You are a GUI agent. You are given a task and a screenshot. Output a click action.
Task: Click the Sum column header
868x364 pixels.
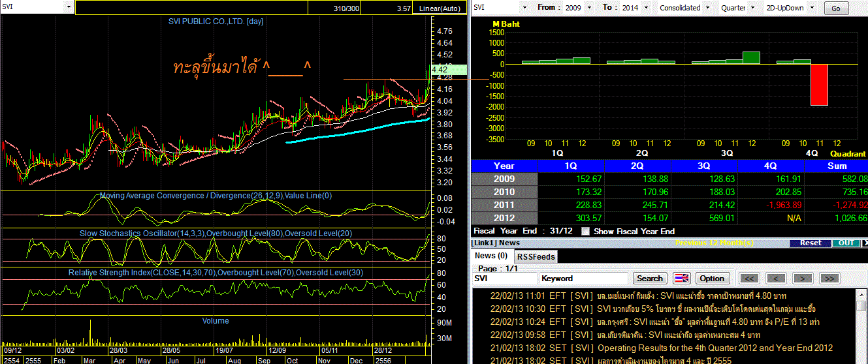837,166
